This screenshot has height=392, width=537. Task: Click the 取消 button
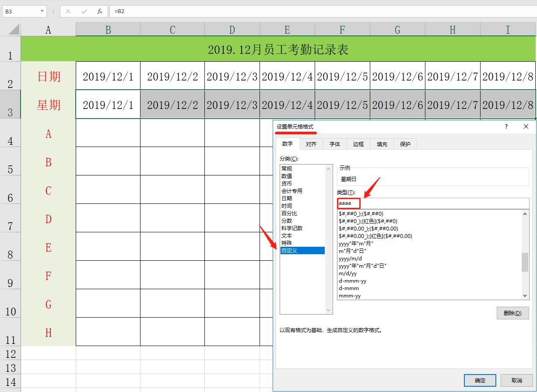(x=517, y=380)
